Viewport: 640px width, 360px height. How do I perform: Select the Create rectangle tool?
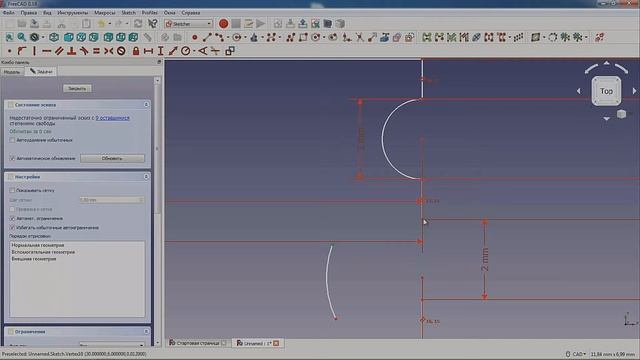pyautogui.click(x=303, y=38)
